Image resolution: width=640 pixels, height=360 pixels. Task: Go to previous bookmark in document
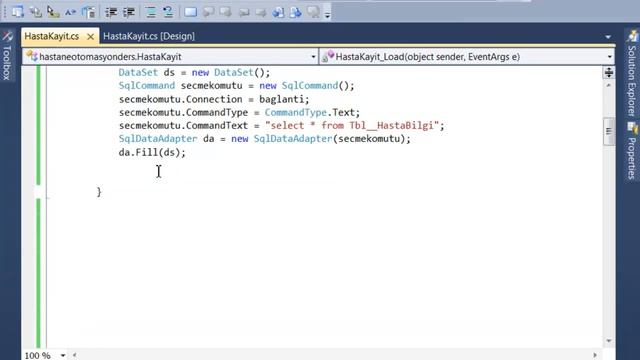[x=278, y=12]
